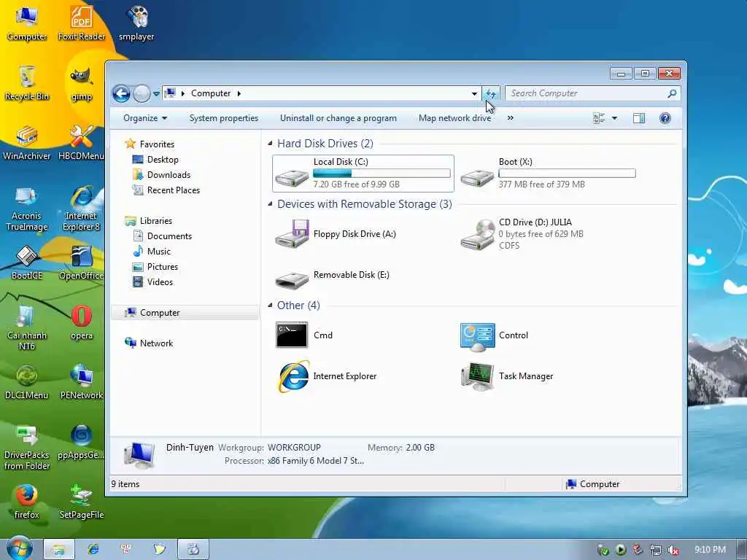Click the Forward navigation arrow button
747x560 pixels.
(x=142, y=94)
